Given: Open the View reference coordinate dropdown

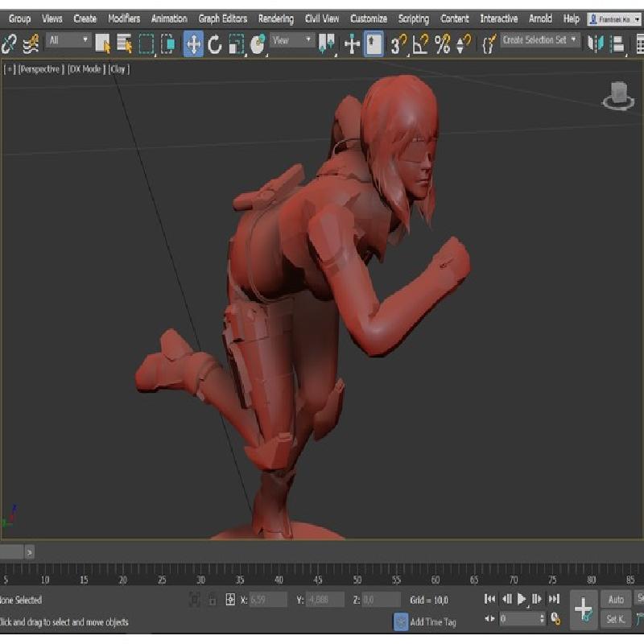Looking at the screenshot, I should pyautogui.click(x=292, y=40).
